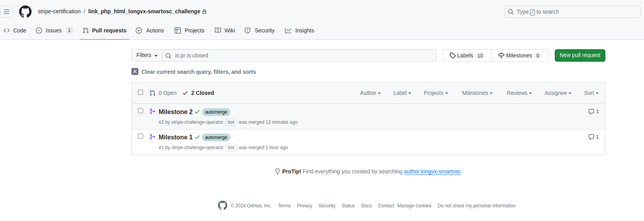Open the hamburger navigation menu
Image resolution: width=644 pixels, height=221 pixels.
[7, 12]
